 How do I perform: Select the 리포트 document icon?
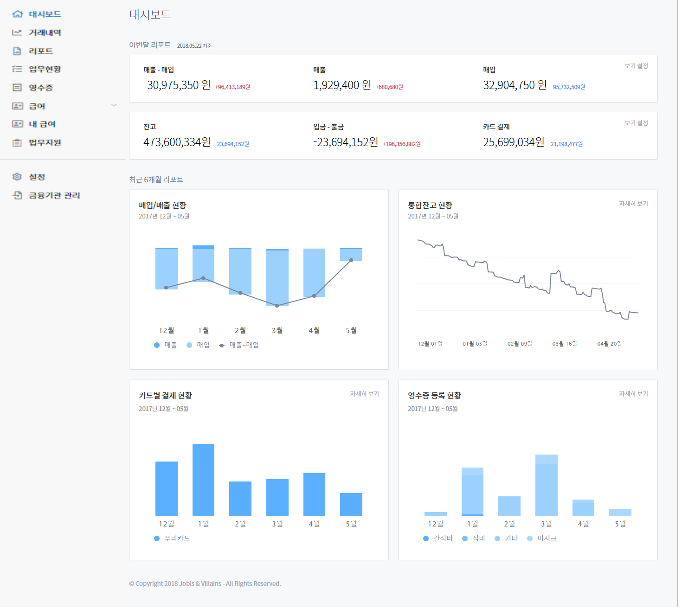click(17, 51)
